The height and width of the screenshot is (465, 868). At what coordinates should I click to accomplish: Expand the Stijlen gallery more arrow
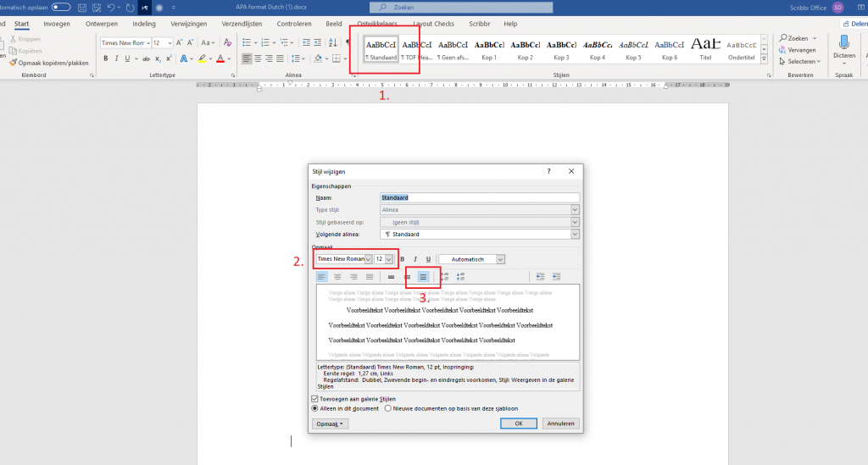pyautogui.click(x=764, y=58)
